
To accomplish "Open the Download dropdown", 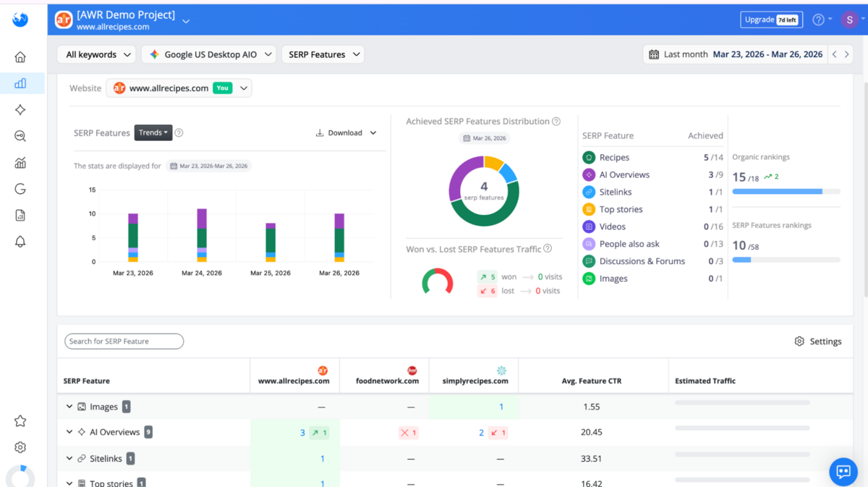I will pos(346,133).
